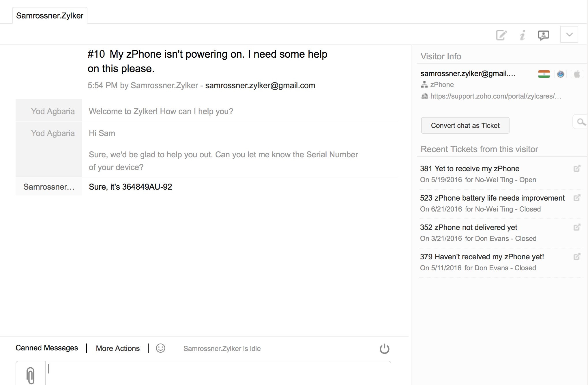Click the magnifier search icon
The height and width of the screenshot is (385, 588).
(x=581, y=122)
